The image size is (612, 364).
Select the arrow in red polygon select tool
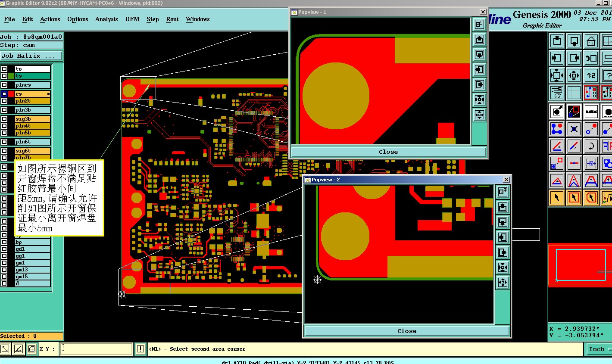click(591, 198)
